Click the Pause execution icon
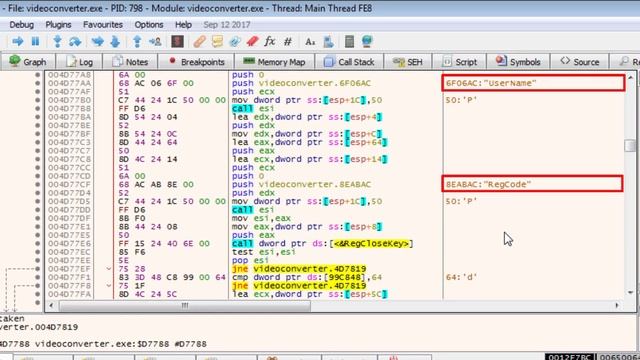Screen dimensions: 640x360 coord(36,41)
